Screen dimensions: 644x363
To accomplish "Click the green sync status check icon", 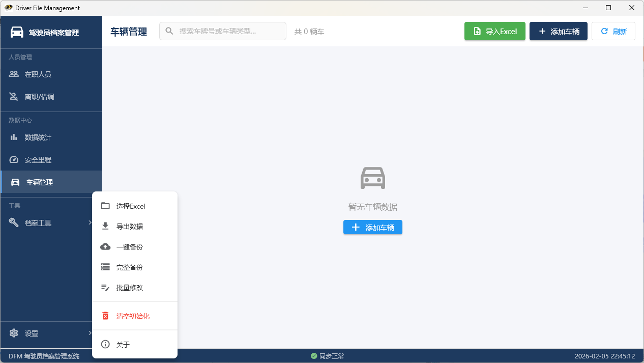I will point(314,356).
